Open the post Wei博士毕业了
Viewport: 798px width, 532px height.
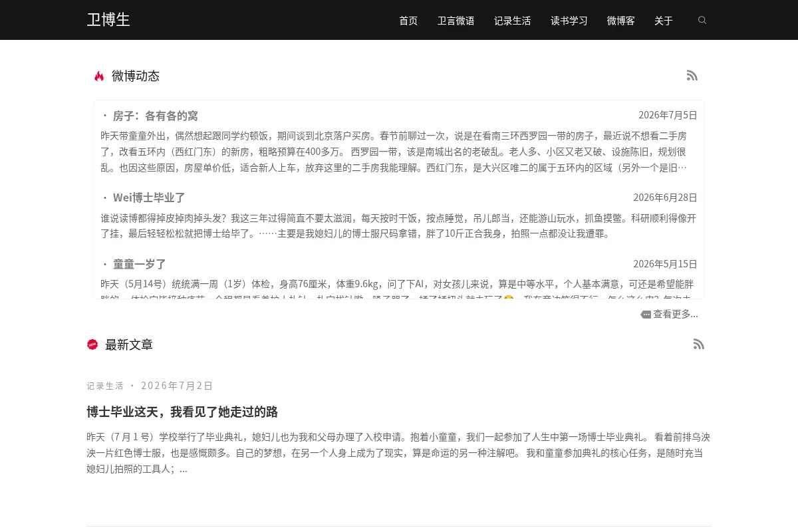coord(149,198)
